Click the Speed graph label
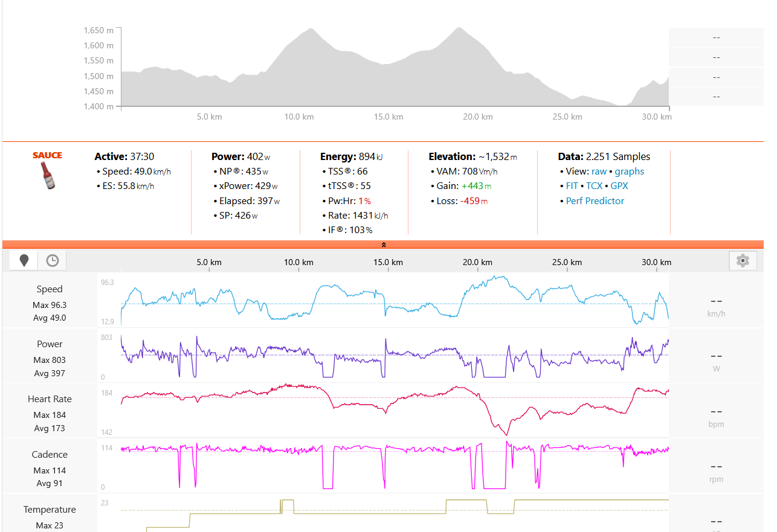The width and height of the screenshot is (777, 532). tap(50, 289)
